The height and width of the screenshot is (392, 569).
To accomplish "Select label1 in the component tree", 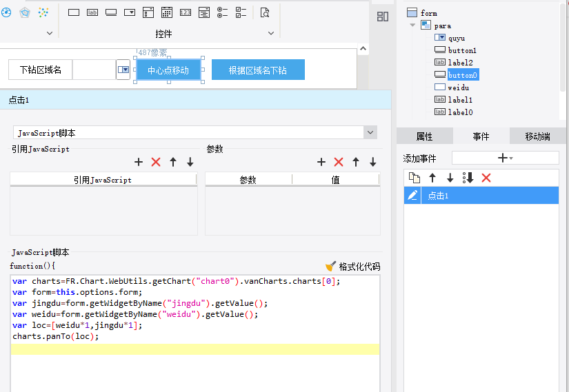I will tap(454, 100).
